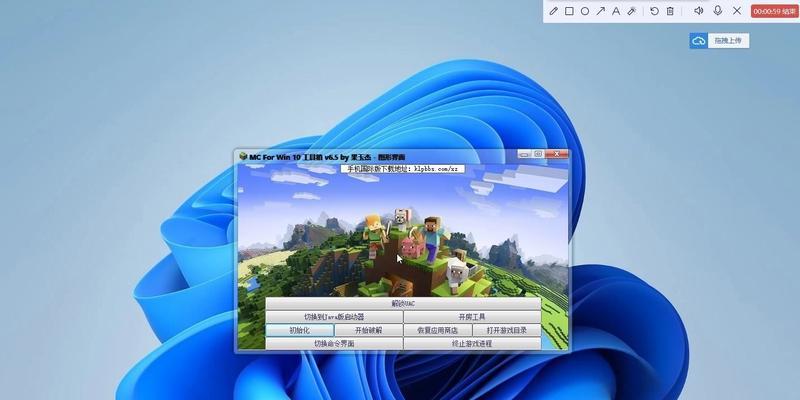800x400 pixels.
Task: Switch to command interface via 切换命令界面
Action: (x=334, y=343)
